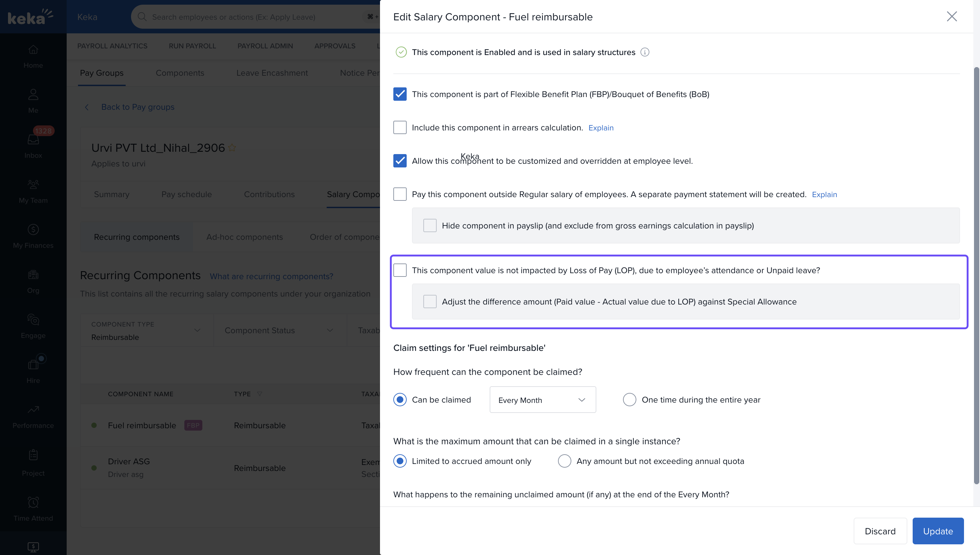
Task: Select One time during entire year radio
Action: [629, 400]
